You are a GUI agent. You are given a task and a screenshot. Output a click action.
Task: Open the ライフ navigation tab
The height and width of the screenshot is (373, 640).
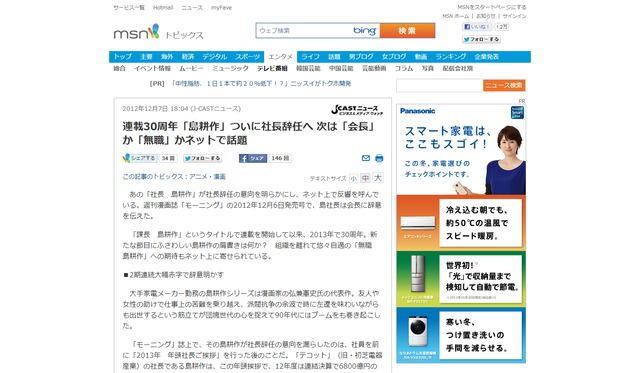point(311,57)
